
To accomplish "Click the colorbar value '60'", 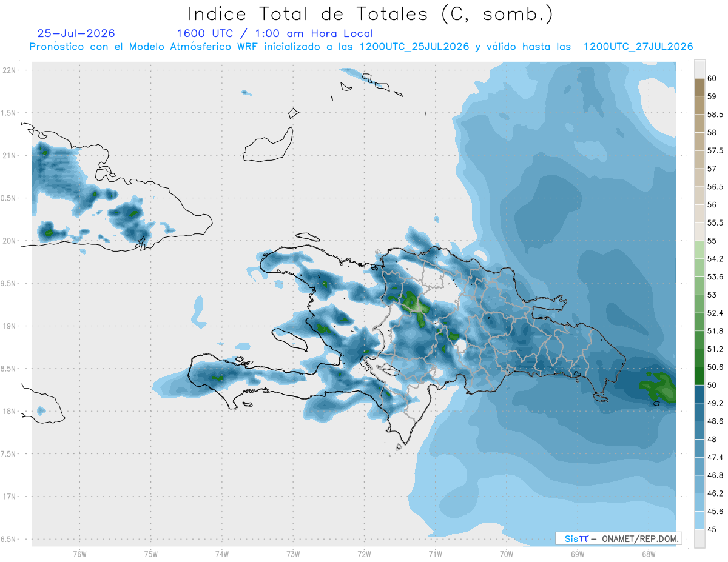I will click(712, 78).
